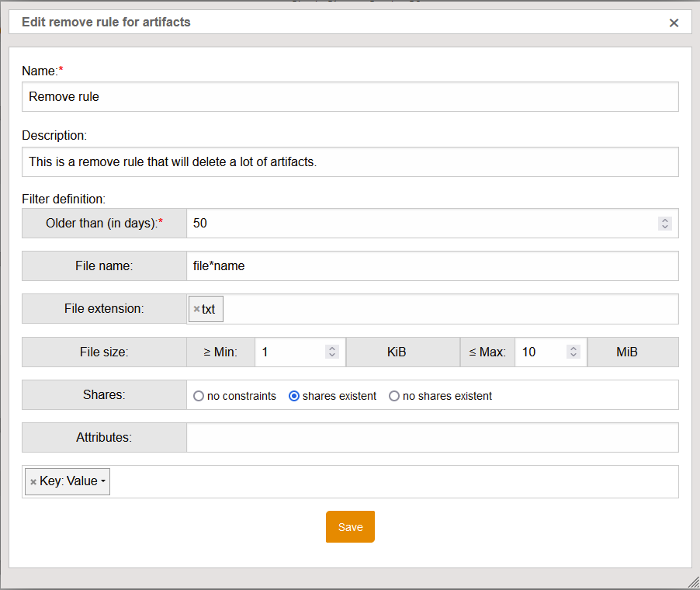Click the empty Attributes input field
700x590 pixels.
click(431, 437)
